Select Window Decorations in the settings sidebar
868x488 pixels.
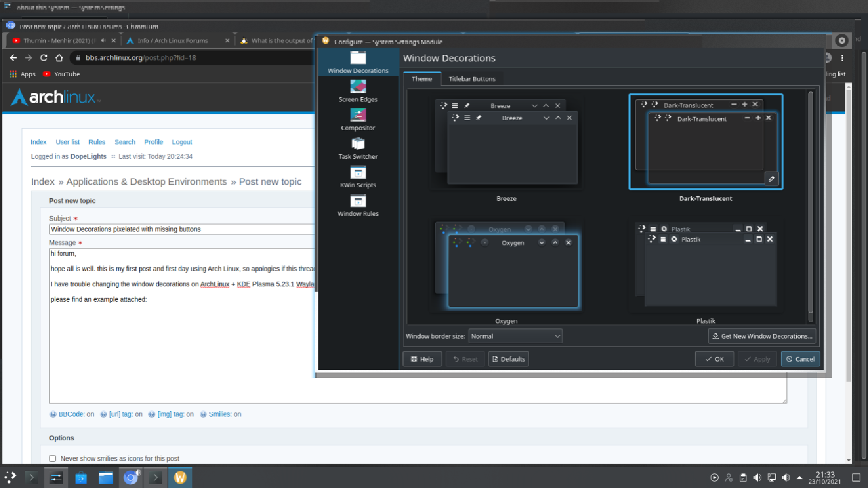point(358,62)
